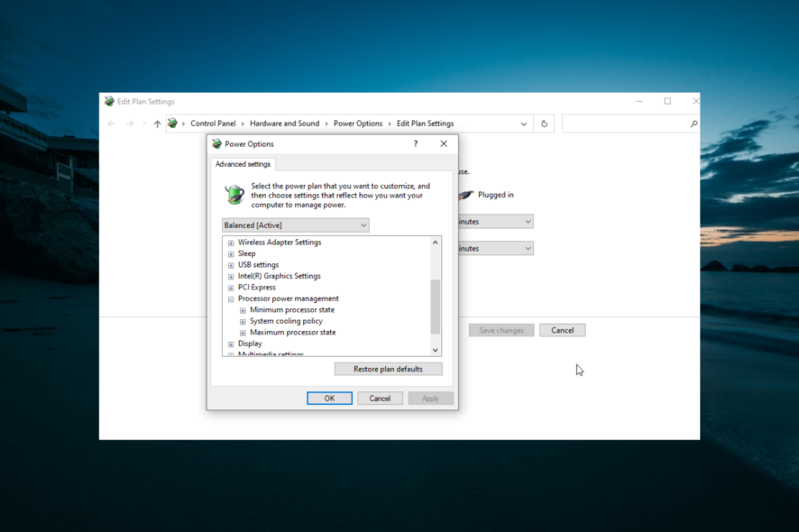Click the Plugged in plug icon
The width and height of the screenshot is (799, 532).
[465, 195]
